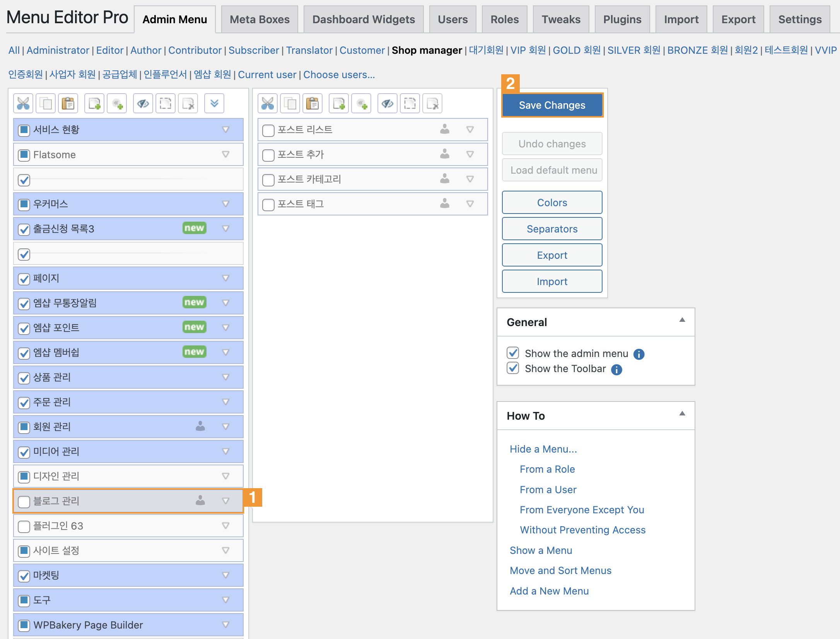Select the Administrator role link
The width and height of the screenshot is (840, 639).
pos(58,50)
